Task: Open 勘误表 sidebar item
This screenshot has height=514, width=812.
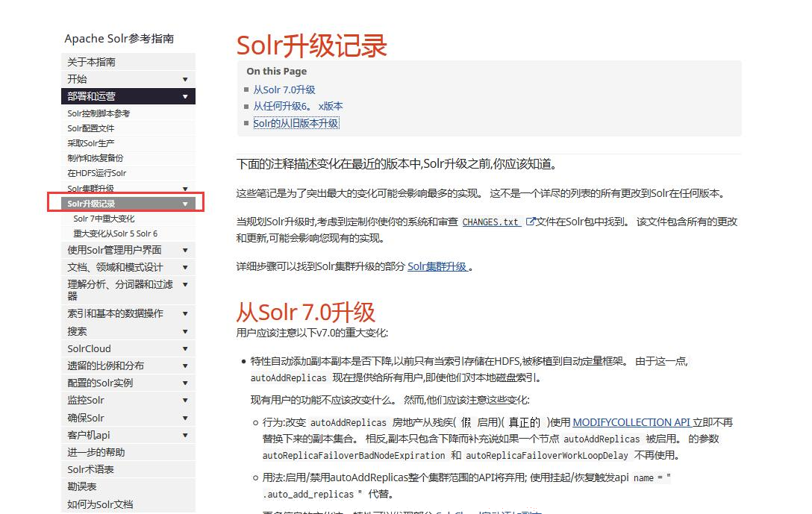Action: pyautogui.click(x=128, y=486)
